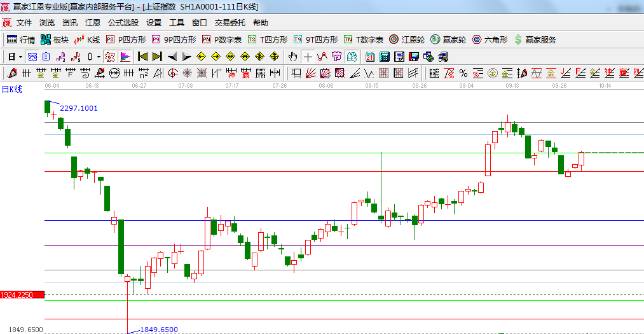Viewport: 644px width, 334px height.
Task: Select the hand pan tool
Action: point(293,57)
